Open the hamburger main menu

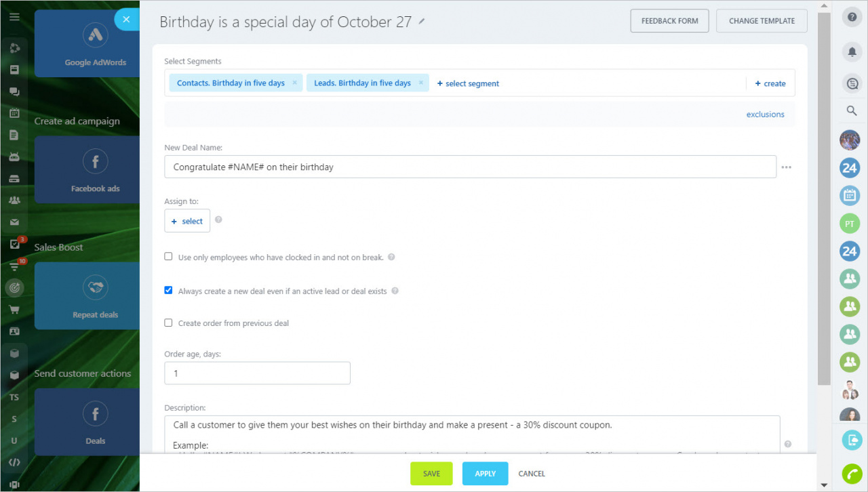coord(14,18)
